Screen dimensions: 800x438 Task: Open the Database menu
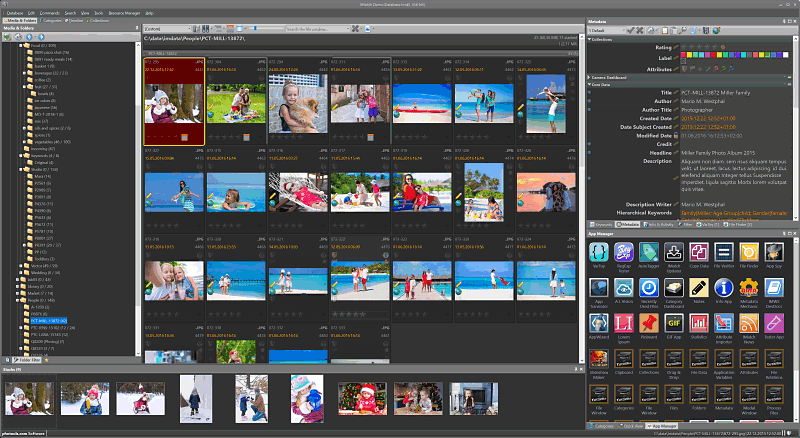[x=15, y=13]
